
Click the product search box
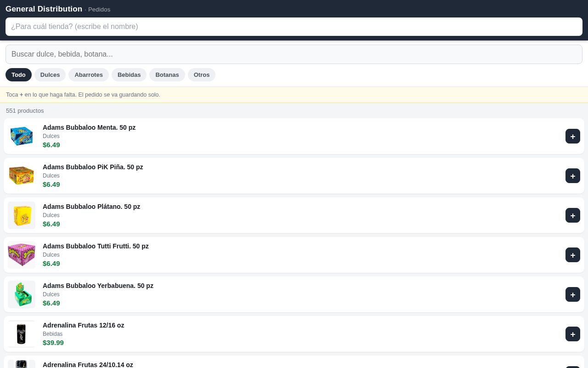pos(294,54)
